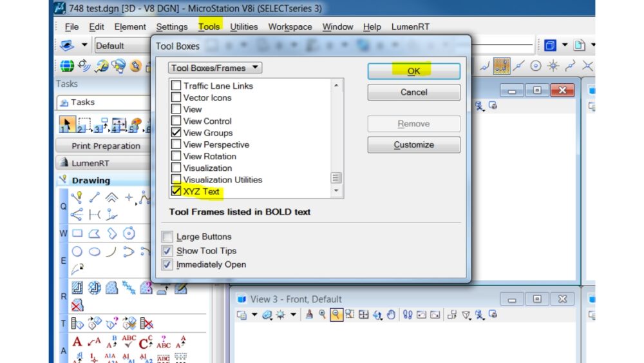This screenshot has height=363, width=644.
Task: Click the Element Selection arrow tool
Action: [66, 124]
